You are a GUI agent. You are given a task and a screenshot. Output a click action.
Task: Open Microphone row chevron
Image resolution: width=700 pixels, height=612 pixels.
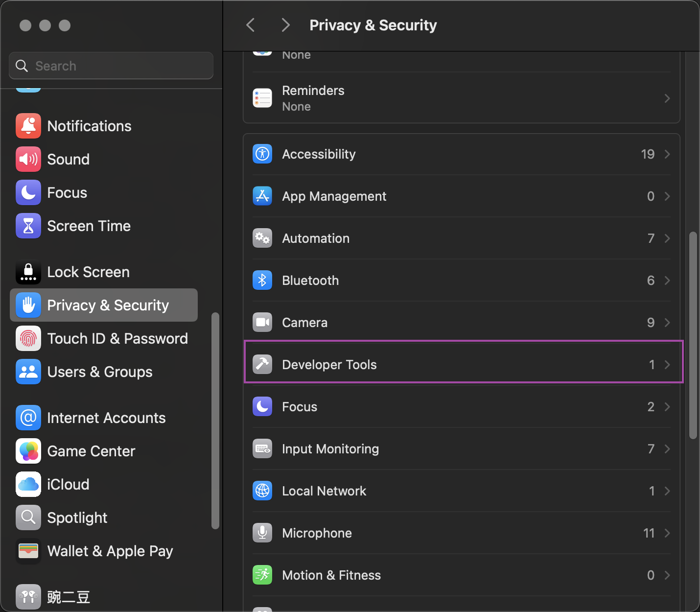(x=667, y=533)
